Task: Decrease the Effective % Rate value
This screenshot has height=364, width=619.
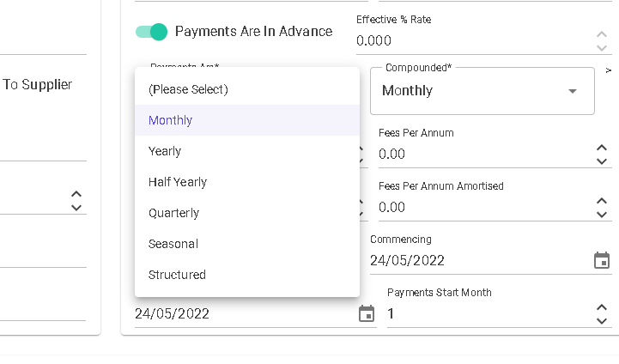Action: coord(601,48)
